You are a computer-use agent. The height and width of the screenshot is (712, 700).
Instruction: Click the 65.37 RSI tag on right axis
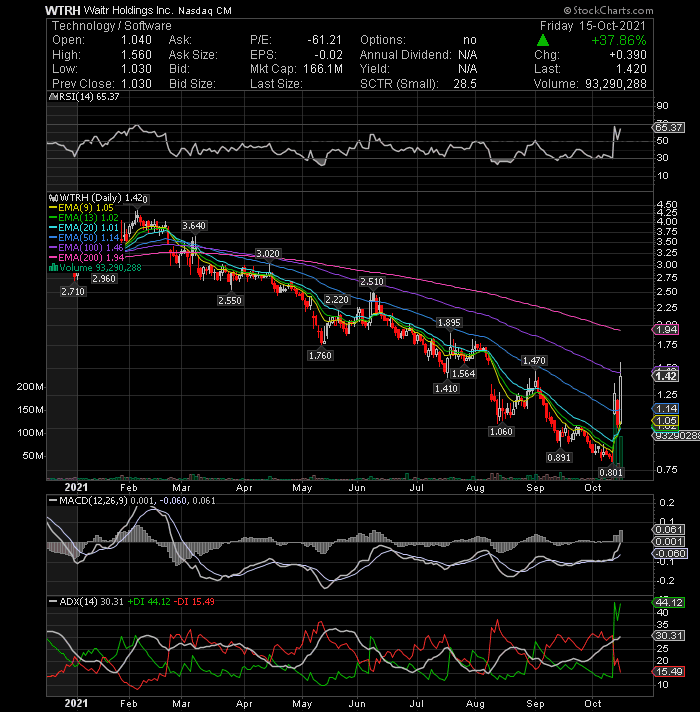pyautogui.click(x=669, y=128)
